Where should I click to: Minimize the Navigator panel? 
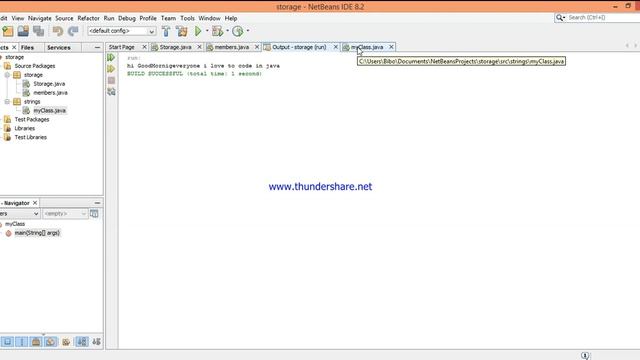click(97, 203)
